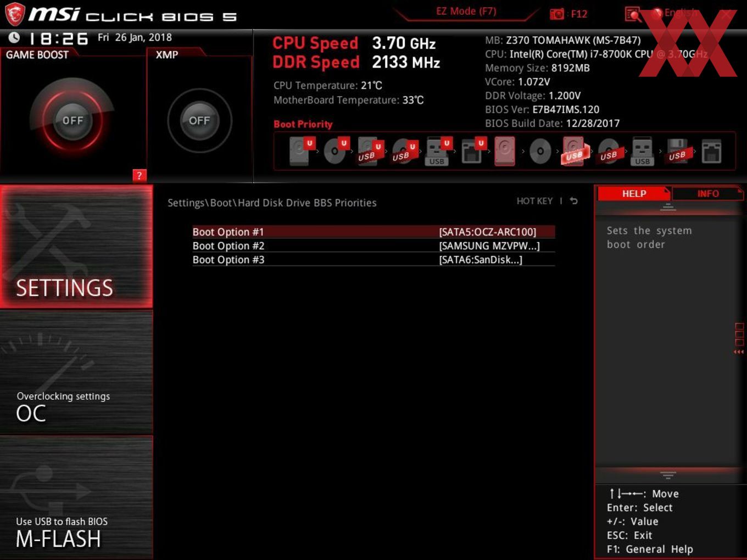Toggle the XMP OFF button
Viewport: 747px width, 560px height.
click(x=199, y=120)
